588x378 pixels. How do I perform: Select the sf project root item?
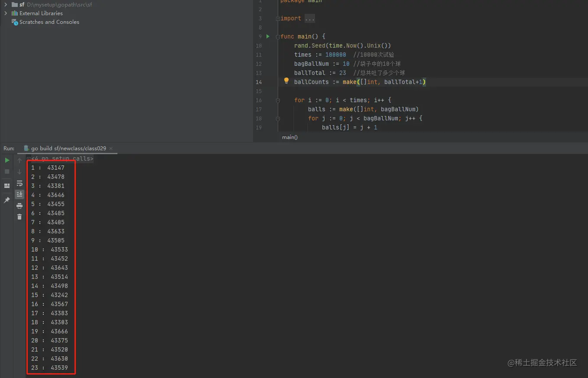52,4
